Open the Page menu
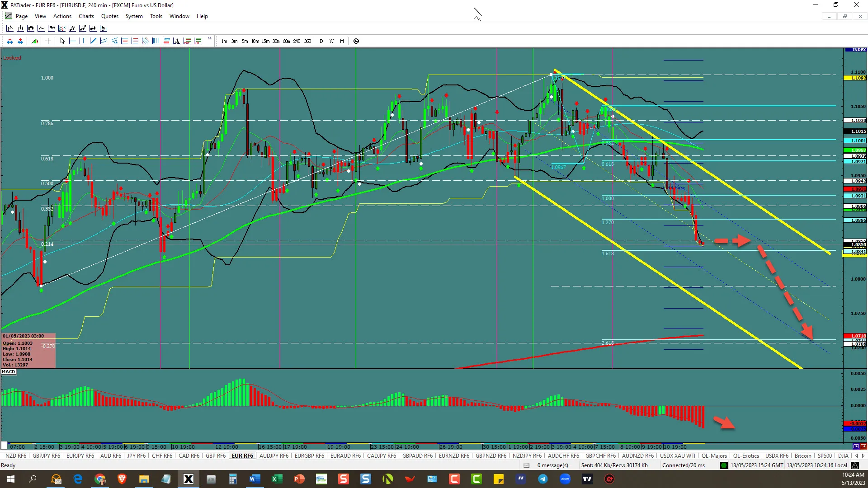Image resolution: width=868 pixels, height=488 pixels. (x=22, y=16)
